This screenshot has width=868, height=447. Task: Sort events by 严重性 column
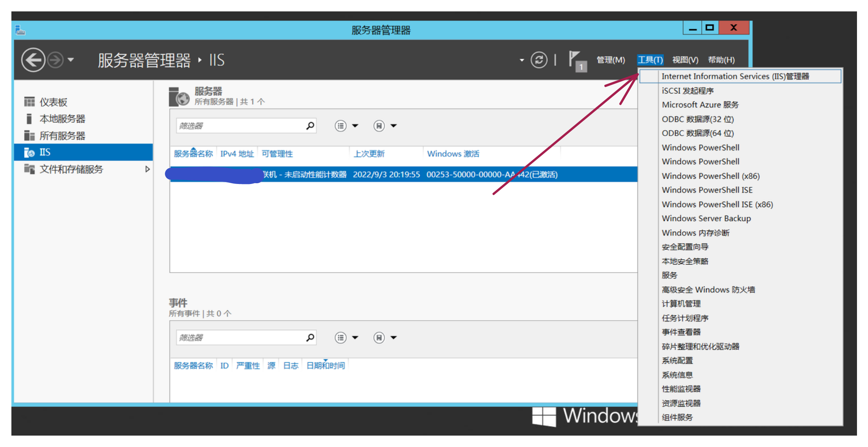(x=248, y=365)
